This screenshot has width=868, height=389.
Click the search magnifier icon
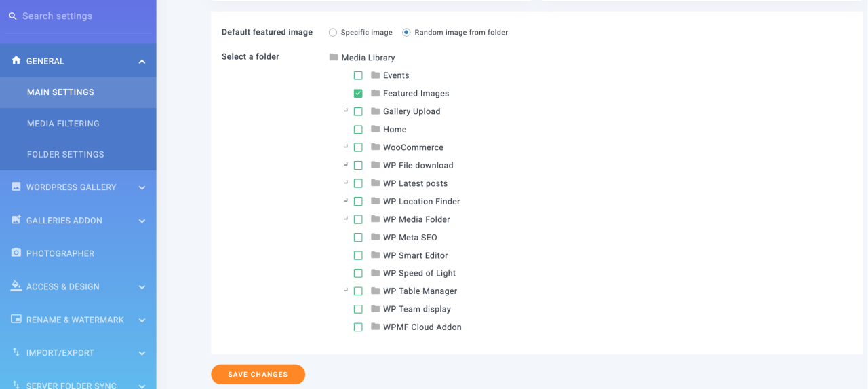coord(12,16)
